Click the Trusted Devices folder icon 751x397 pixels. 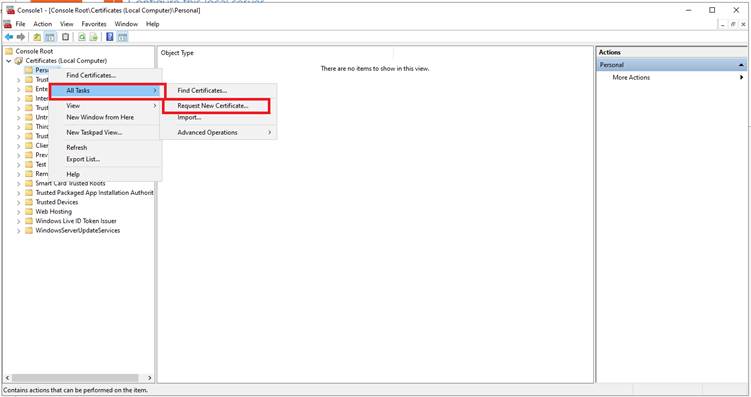click(x=29, y=202)
